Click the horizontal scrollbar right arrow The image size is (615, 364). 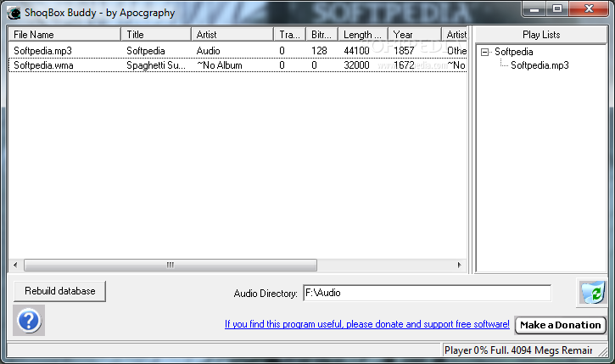click(x=459, y=266)
